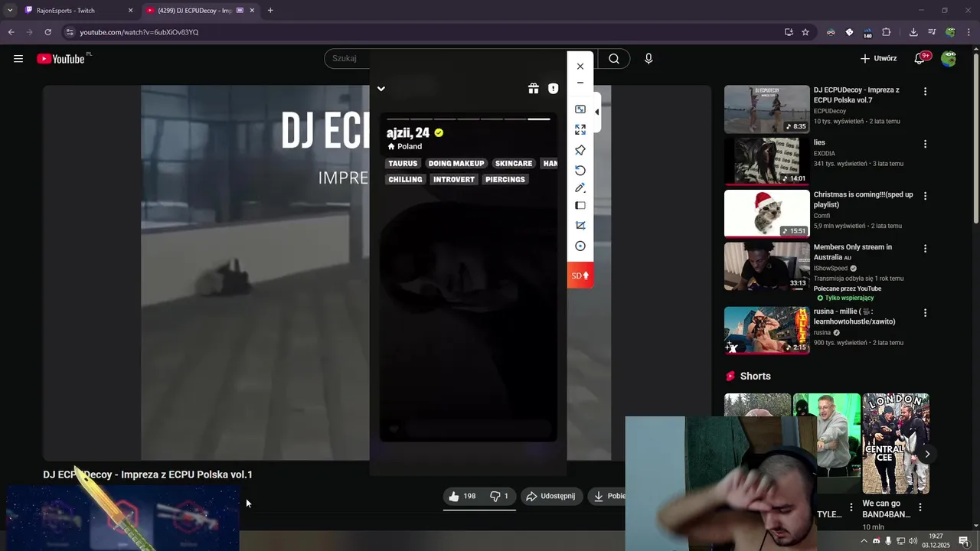Show hidden system tray icons

864,541
